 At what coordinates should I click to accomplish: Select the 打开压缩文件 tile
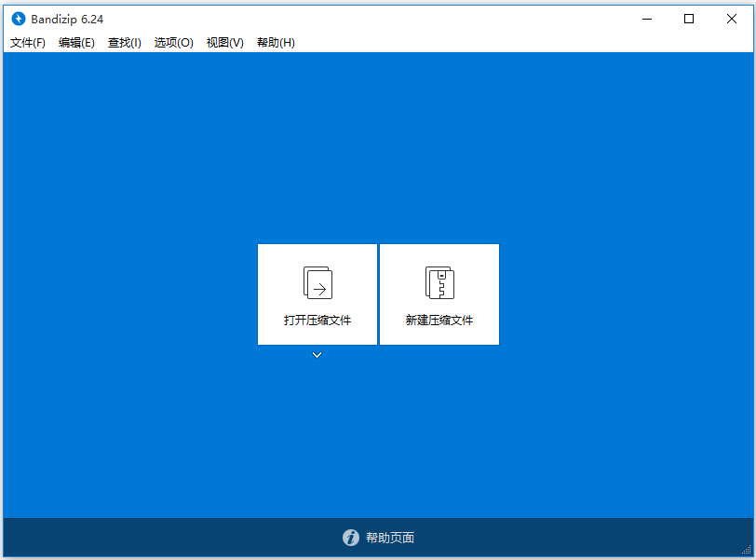click(x=317, y=294)
